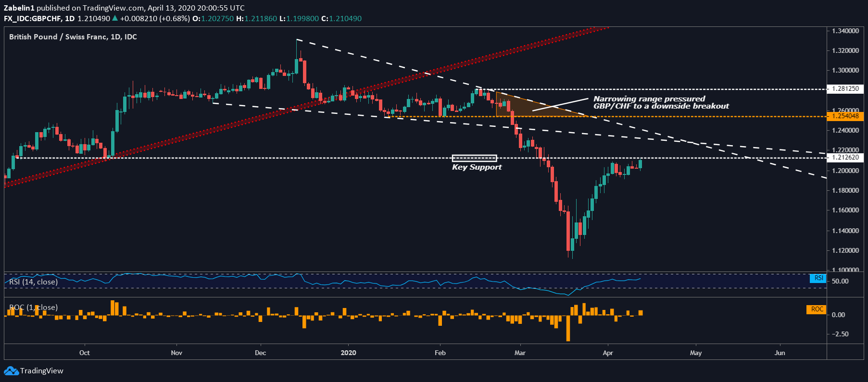Click the 1.320000 price axis value
Viewport: 868px width, 382px height.
(845, 50)
